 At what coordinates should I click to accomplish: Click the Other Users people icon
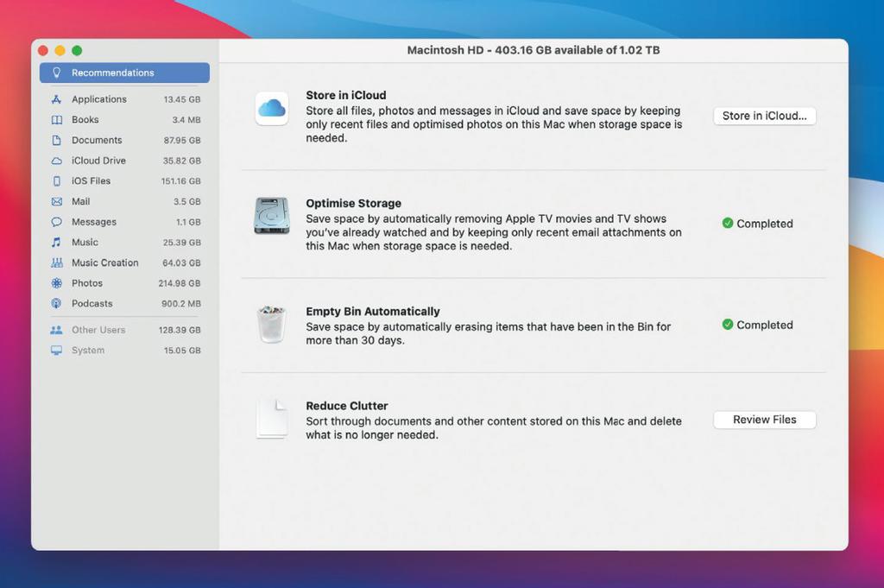click(x=56, y=330)
